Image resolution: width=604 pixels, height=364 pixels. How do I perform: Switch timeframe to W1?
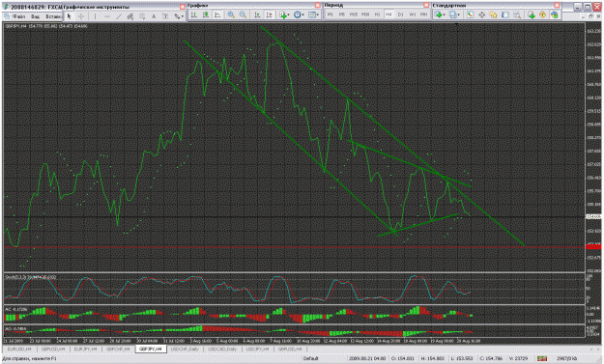[412, 14]
